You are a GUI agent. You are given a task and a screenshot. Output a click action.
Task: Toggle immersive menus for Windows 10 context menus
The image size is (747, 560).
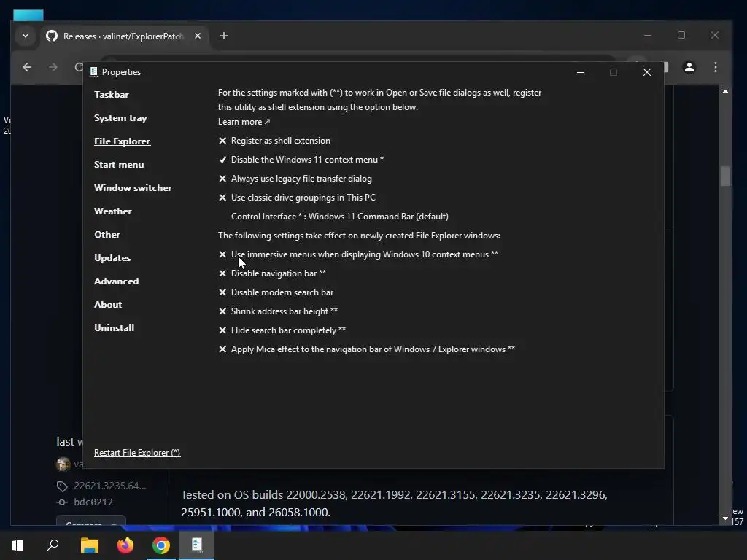(x=358, y=254)
